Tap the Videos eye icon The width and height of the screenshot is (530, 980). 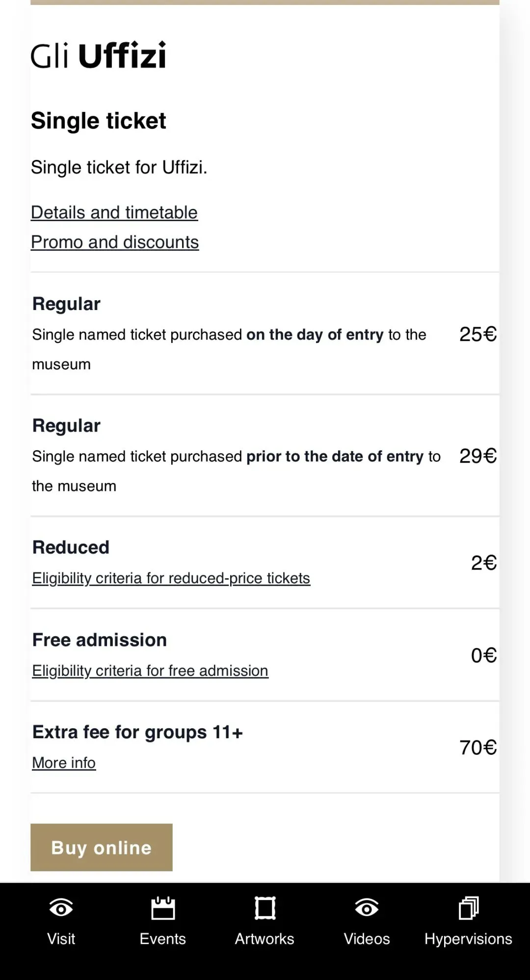click(x=367, y=908)
